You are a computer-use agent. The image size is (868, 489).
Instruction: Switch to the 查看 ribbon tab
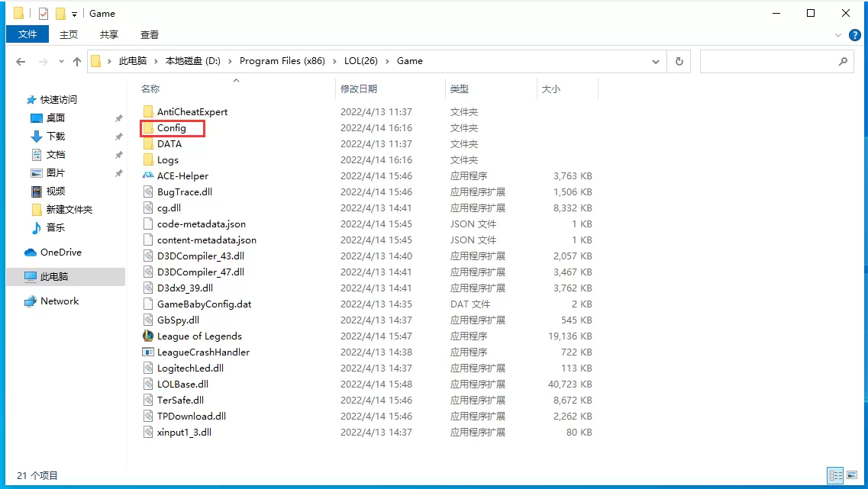[149, 34]
